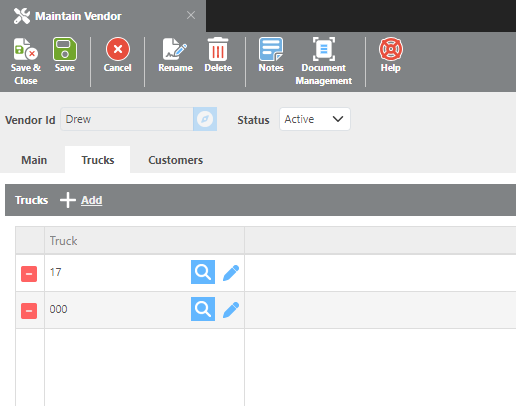Click the Add link for trucks
516x406 pixels.
coord(91,200)
